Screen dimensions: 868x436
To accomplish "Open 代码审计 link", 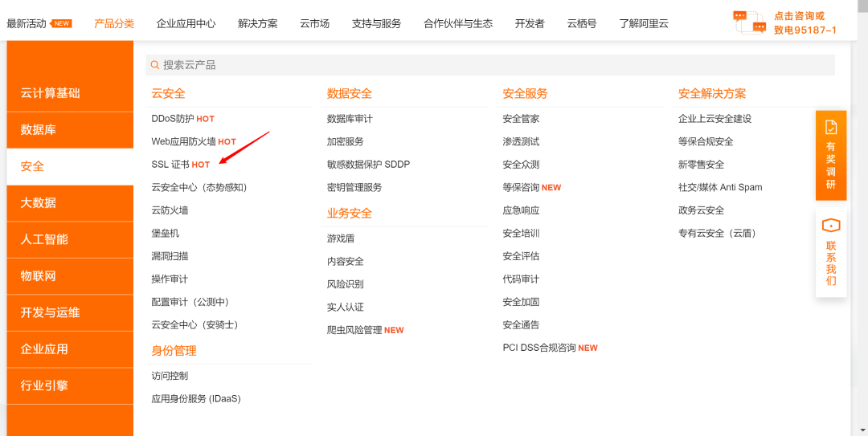I will click(x=521, y=279).
